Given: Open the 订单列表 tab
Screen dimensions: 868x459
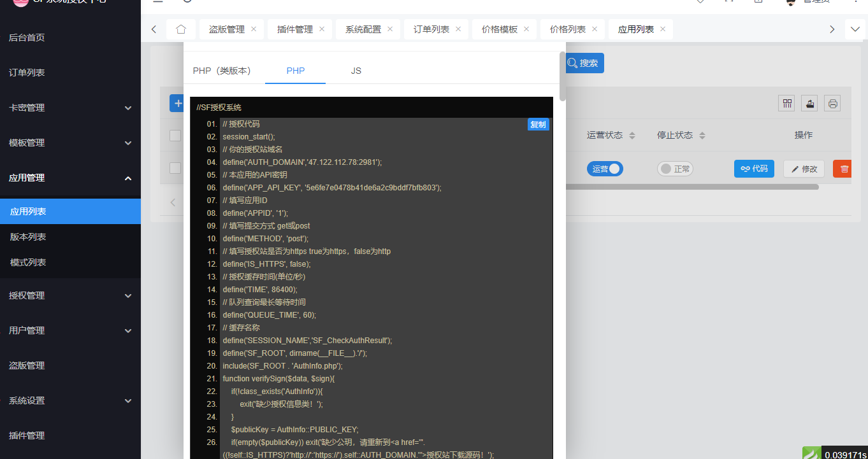Looking at the screenshot, I should 431,29.
